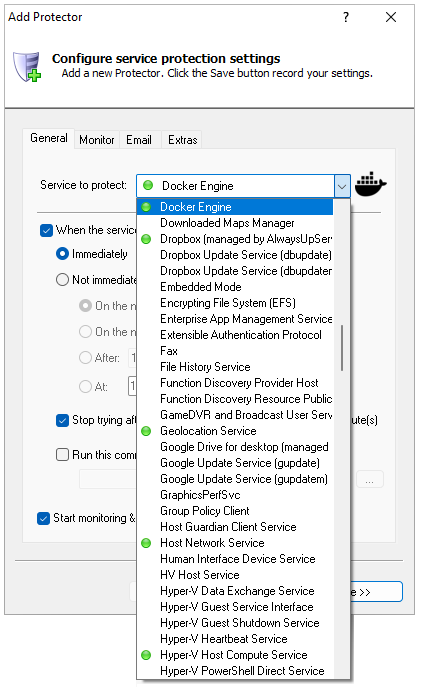Select Embedded Mode service
The height and width of the screenshot is (687, 421).
(x=235, y=287)
